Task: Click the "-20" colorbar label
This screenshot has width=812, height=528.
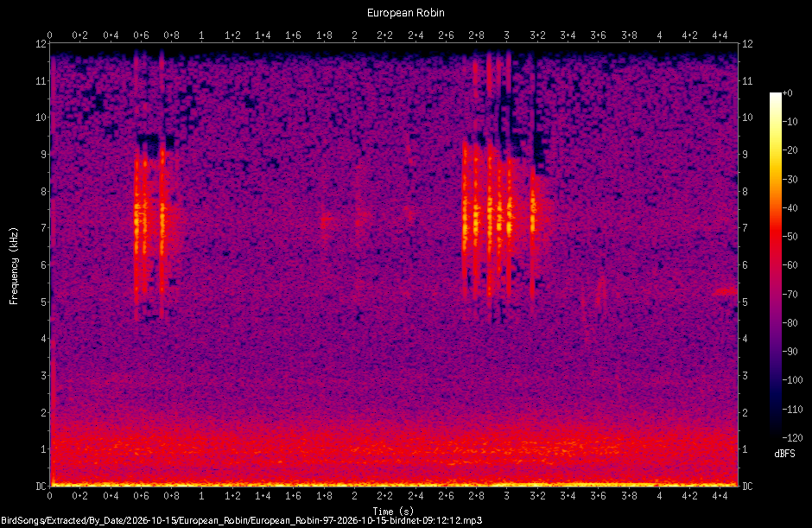Action: tap(790, 150)
